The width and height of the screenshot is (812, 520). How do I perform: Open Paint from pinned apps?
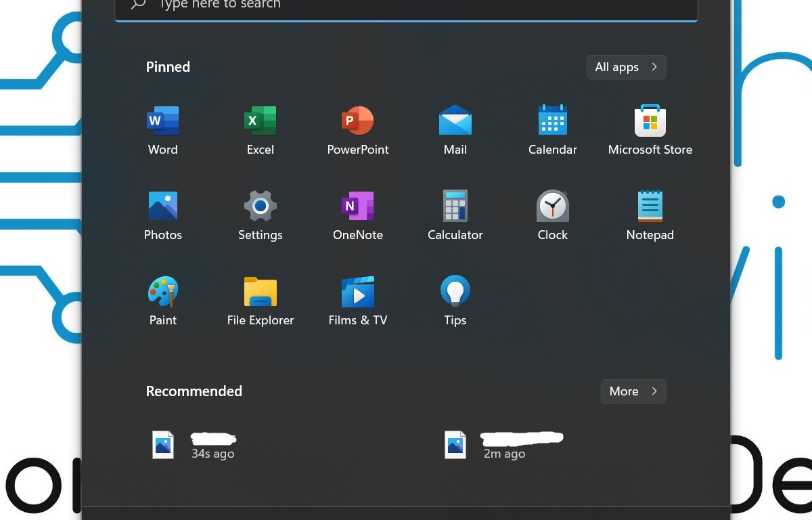click(162, 300)
